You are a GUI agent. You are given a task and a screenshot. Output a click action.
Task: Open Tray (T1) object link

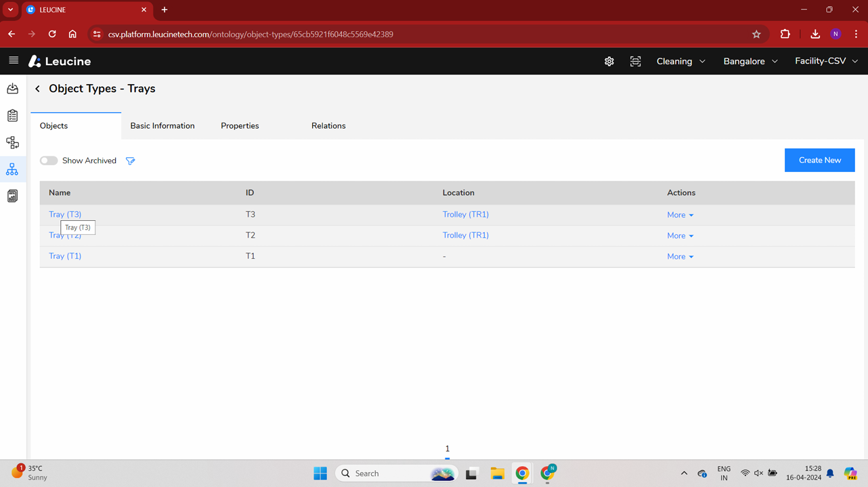coord(65,256)
